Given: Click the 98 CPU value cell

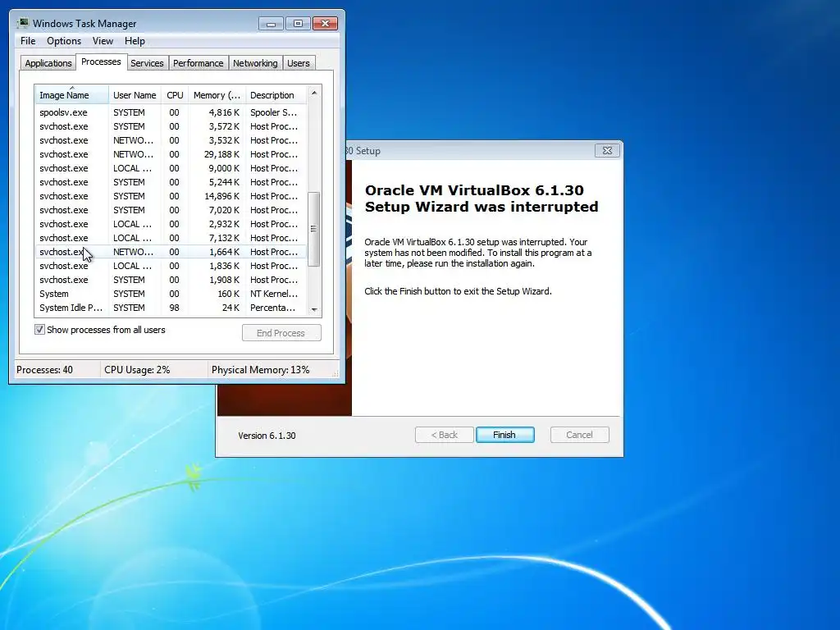Looking at the screenshot, I should point(174,308).
